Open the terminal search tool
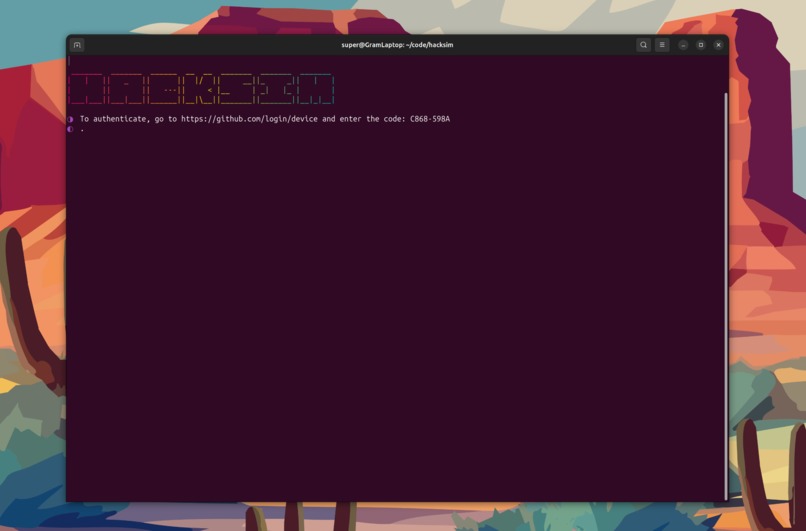 [643, 45]
